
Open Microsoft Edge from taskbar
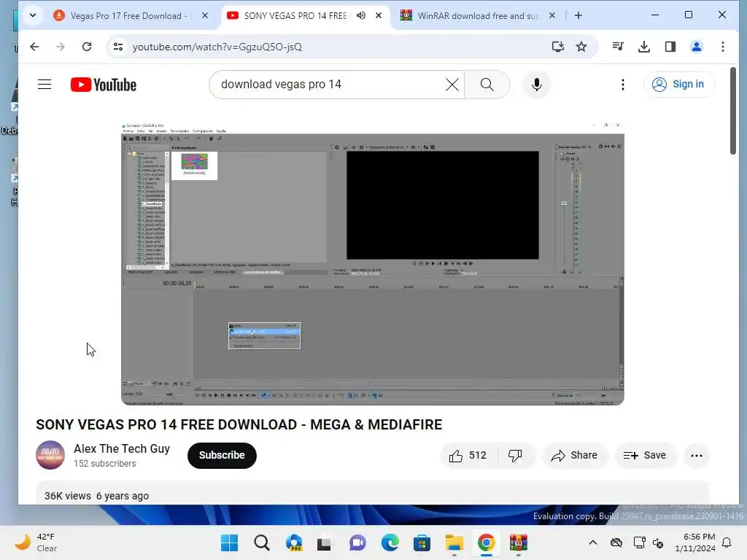coord(390,542)
